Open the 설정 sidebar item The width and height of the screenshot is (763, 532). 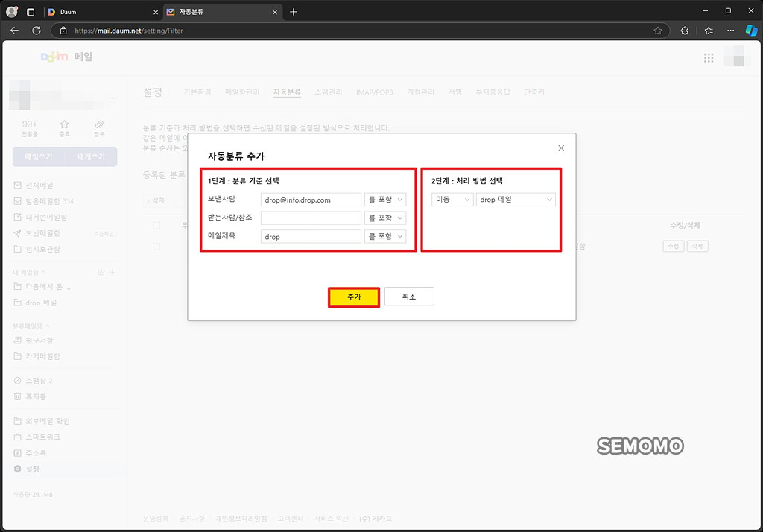tap(27, 469)
